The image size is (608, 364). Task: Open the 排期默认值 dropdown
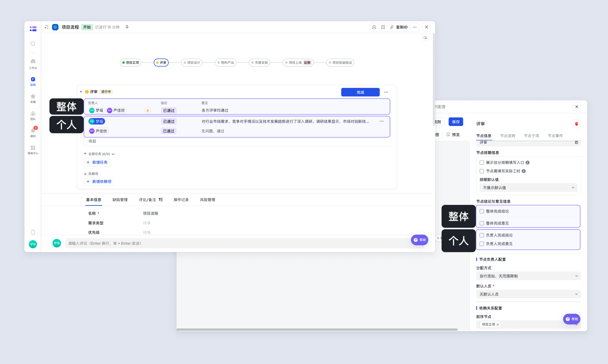[x=529, y=188]
